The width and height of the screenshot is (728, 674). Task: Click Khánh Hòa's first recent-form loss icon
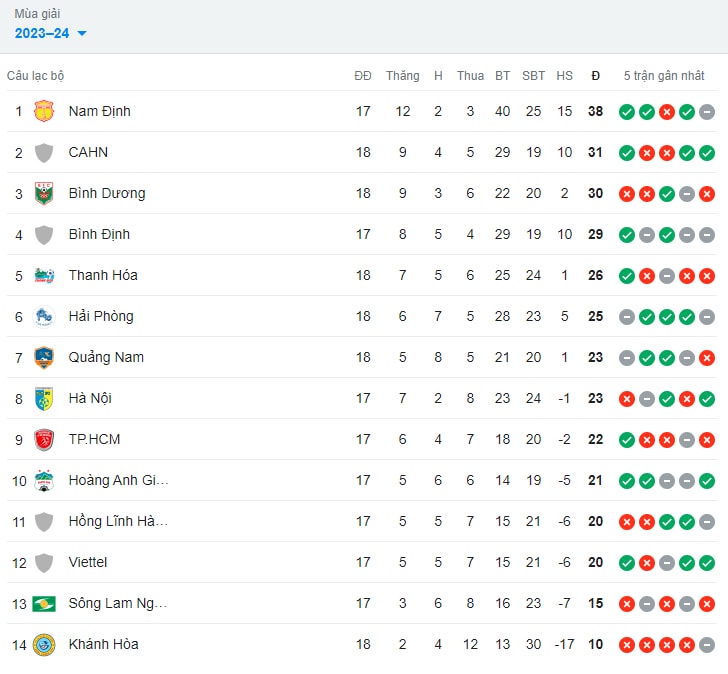(627, 644)
